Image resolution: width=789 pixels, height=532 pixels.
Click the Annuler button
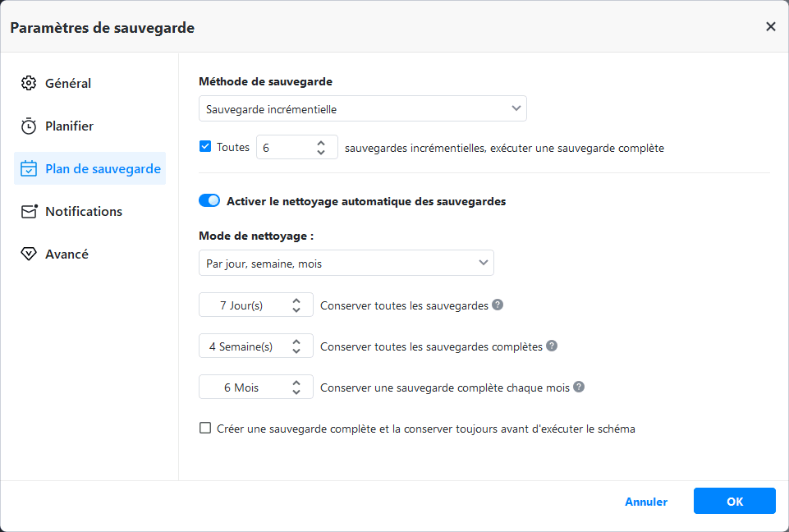click(646, 502)
